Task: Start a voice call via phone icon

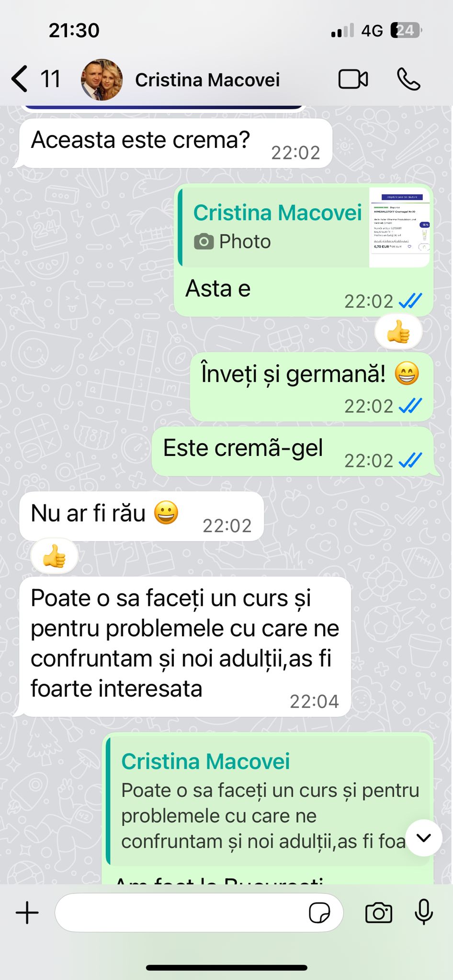Action: [x=408, y=79]
